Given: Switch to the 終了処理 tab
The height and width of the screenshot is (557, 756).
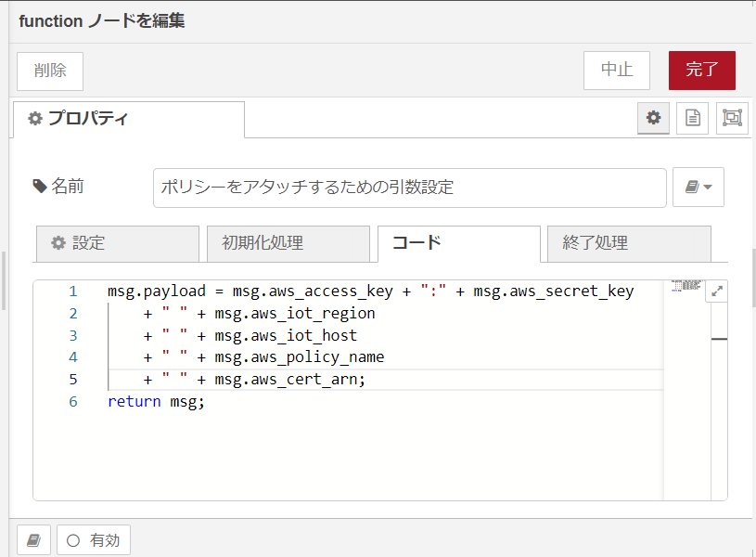Looking at the screenshot, I should 629,243.
